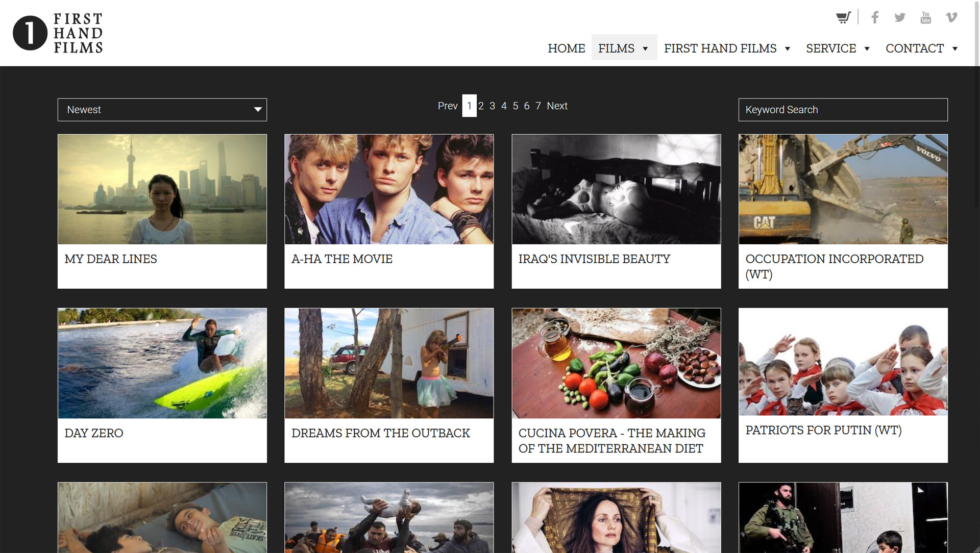Open the Facebook page icon

(875, 17)
